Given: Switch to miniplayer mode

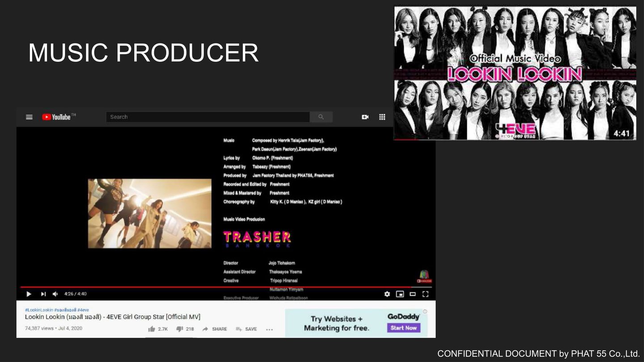Looking at the screenshot, I should click(400, 294).
